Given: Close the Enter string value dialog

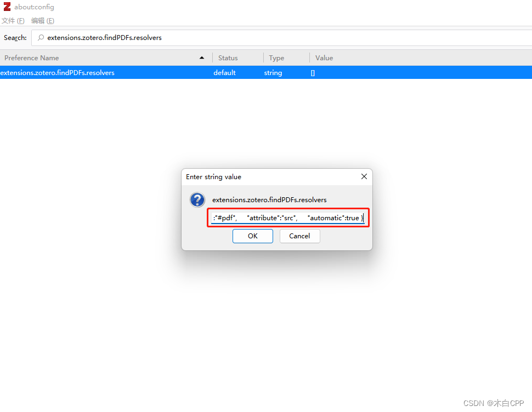Looking at the screenshot, I should coord(364,176).
